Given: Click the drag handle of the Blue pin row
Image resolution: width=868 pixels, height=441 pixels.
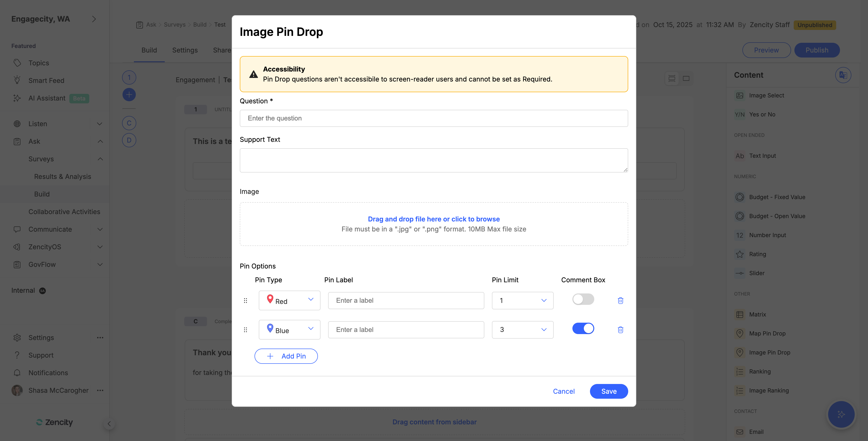Looking at the screenshot, I should click(245, 330).
